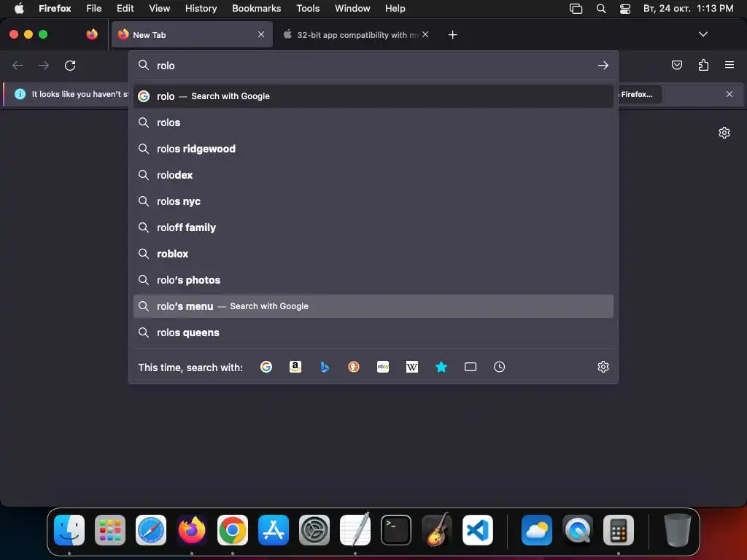Select the rolo's menu suggestion
This screenshot has width=747, height=560.
tap(373, 306)
